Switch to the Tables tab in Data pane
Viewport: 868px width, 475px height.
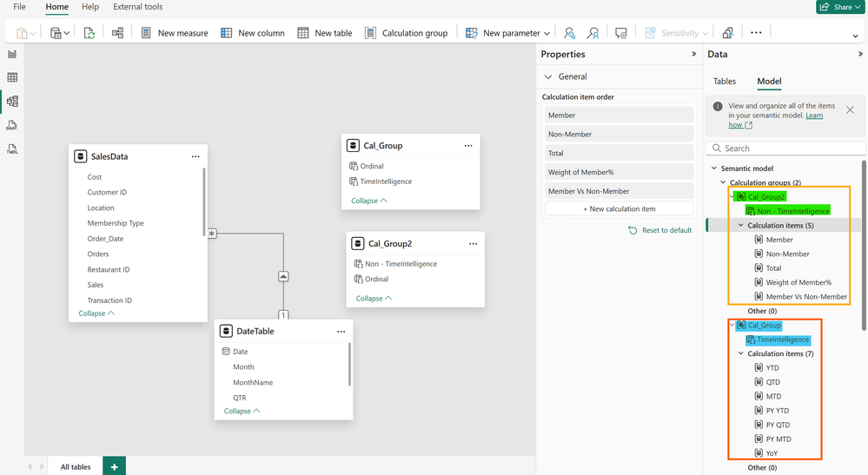click(x=724, y=82)
